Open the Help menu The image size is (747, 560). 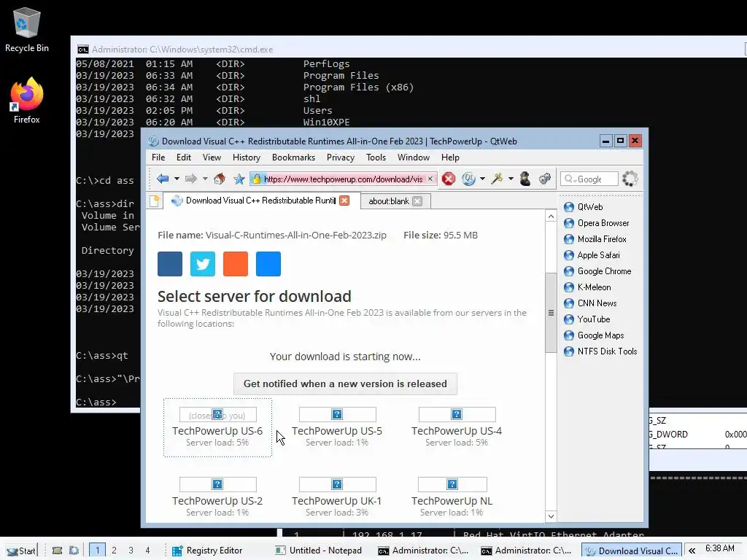[x=450, y=157]
